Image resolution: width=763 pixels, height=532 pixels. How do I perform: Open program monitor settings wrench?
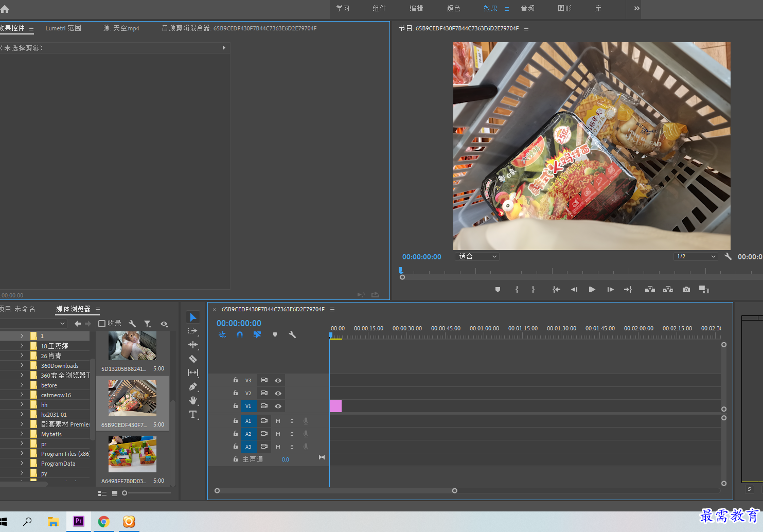728,256
